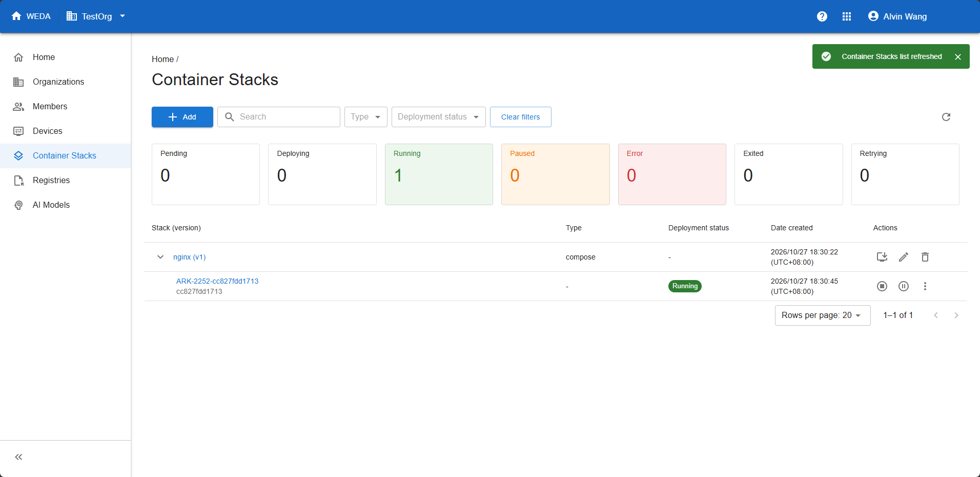980x477 pixels.
Task: Click the 2026/10/27 18:30:22 creation date
Action: coord(804,257)
